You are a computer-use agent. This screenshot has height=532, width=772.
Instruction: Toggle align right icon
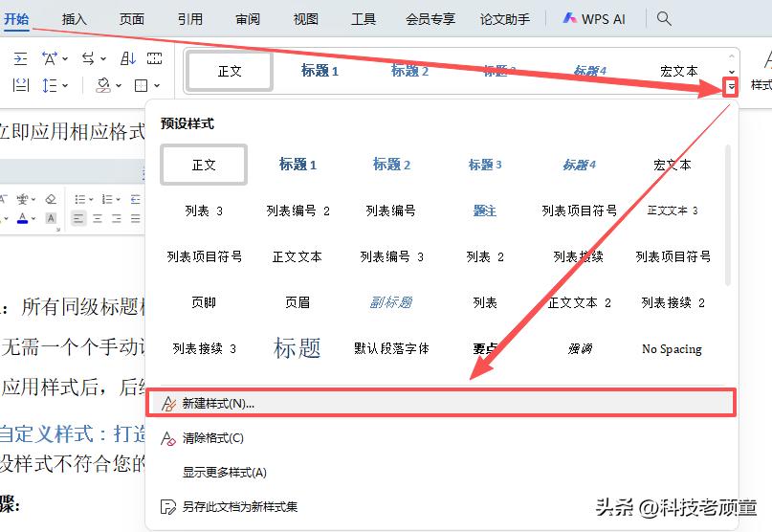coord(117,218)
